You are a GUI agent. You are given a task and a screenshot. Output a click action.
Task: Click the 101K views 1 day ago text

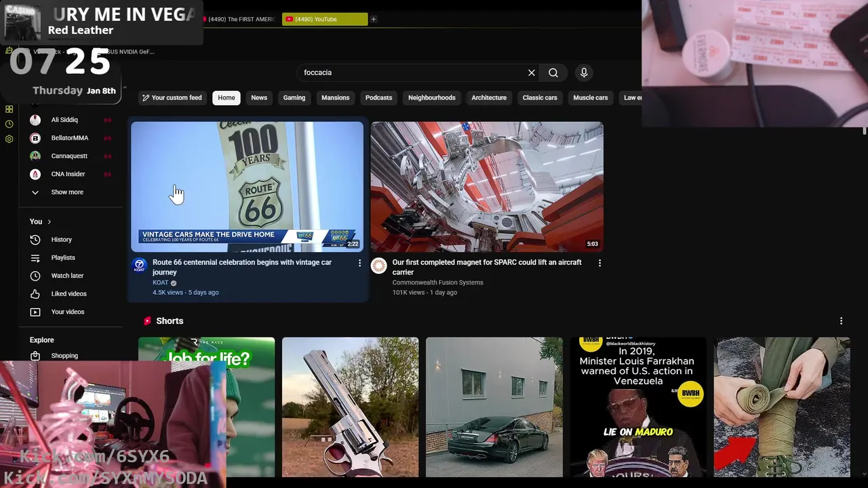click(x=425, y=293)
